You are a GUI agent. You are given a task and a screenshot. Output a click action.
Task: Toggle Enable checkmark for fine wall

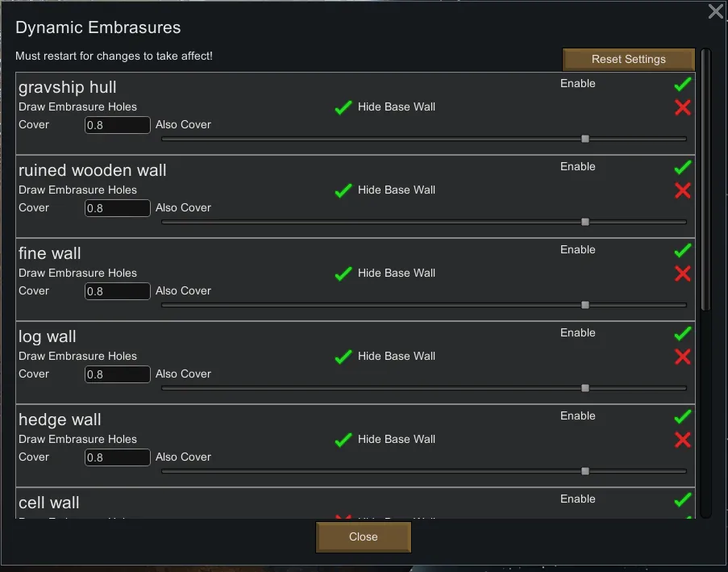point(683,250)
